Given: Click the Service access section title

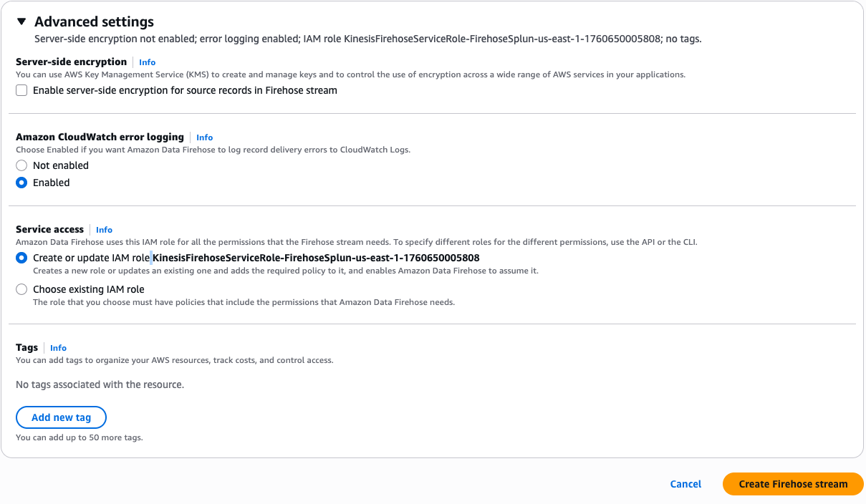Looking at the screenshot, I should point(49,229).
